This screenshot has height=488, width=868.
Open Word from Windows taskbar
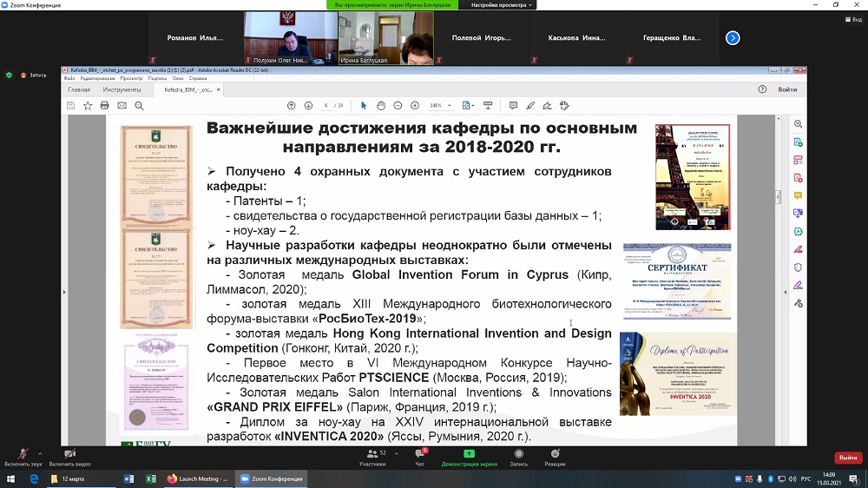[x=128, y=478]
